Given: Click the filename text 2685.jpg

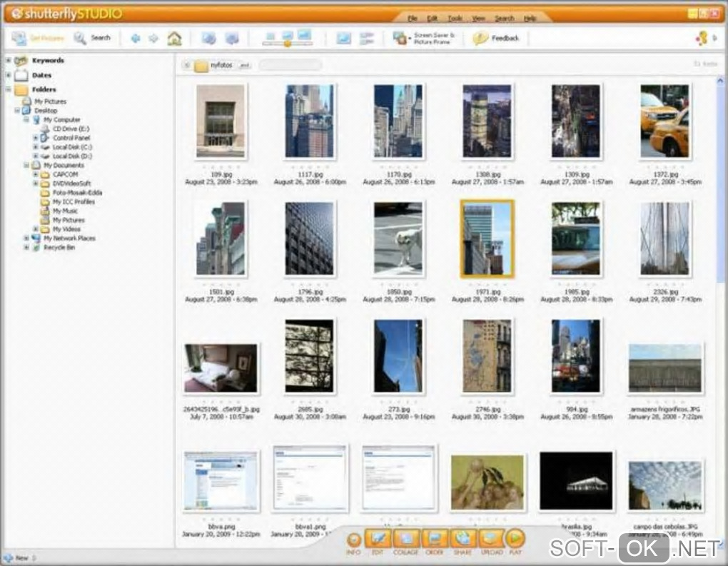Looking at the screenshot, I should pos(310,410).
